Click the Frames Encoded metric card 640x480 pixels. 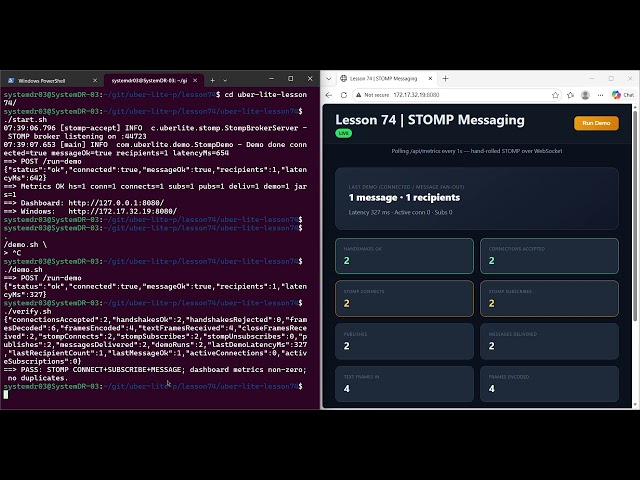[549, 384]
